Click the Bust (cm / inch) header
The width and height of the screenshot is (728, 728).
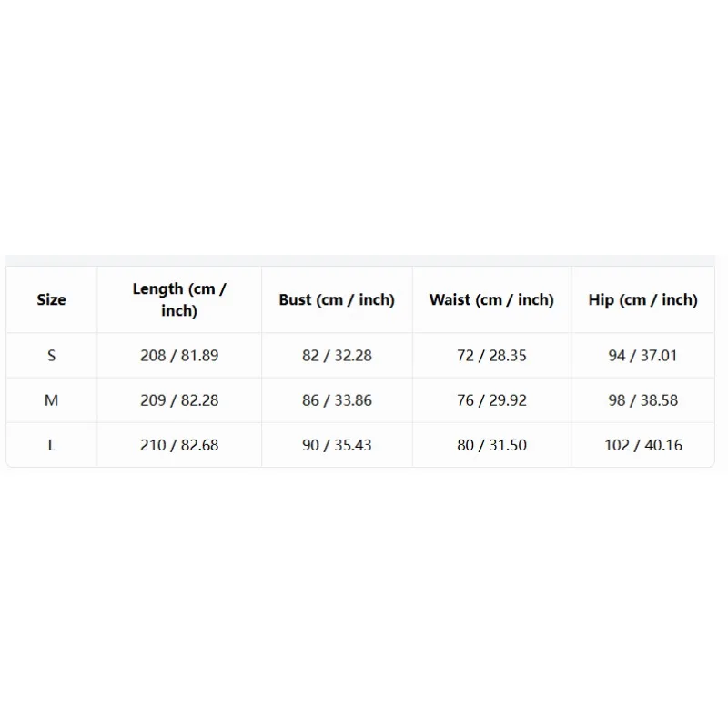point(337,299)
